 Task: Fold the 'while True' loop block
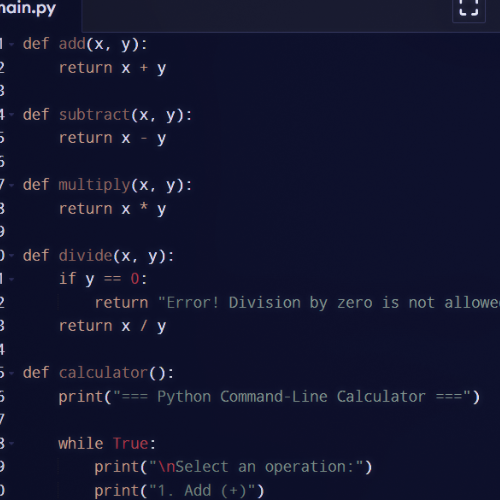[12, 444]
